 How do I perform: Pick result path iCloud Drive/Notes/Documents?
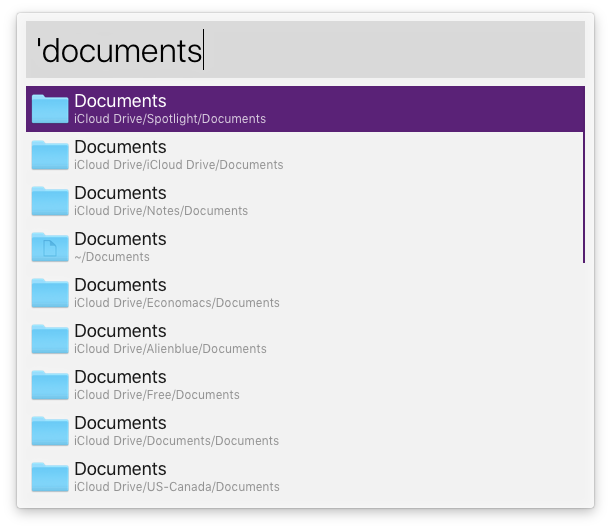pyautogui.click(x=161, y=211)
